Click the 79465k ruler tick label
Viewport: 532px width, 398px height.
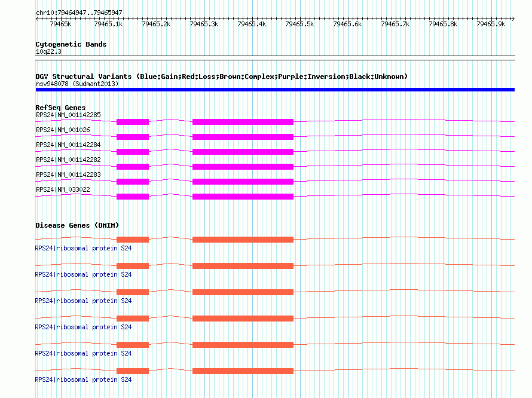click(x=60, y=24)
